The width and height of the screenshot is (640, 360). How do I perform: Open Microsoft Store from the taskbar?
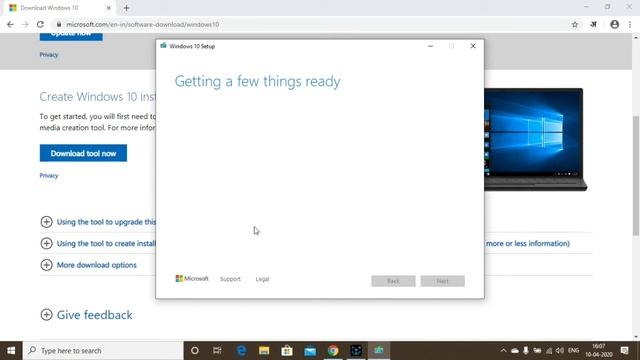click(x=287, y=351)
